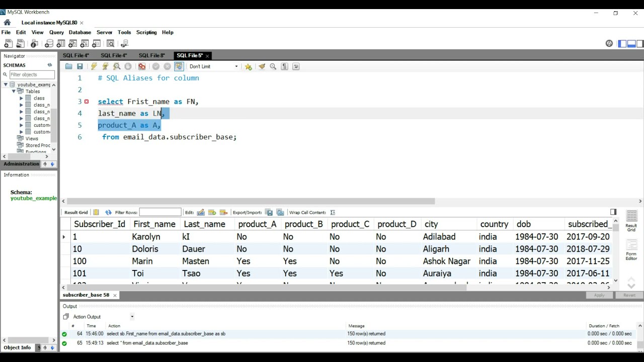Click the find magnifier icon in editor toolbar

tap(273, 66)
